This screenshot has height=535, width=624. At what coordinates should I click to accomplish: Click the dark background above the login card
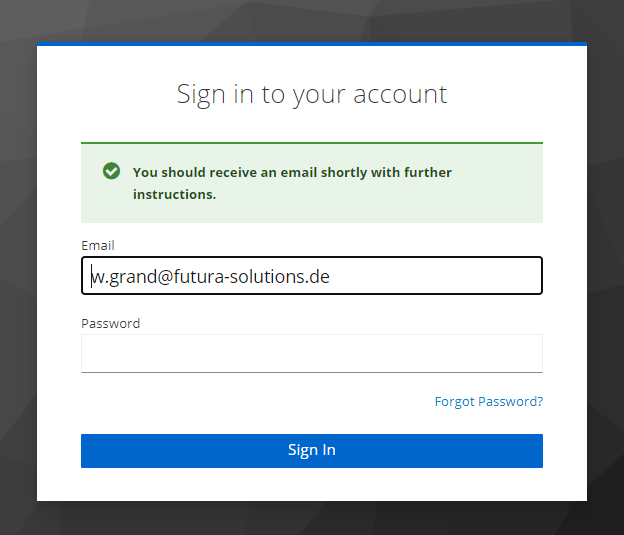[x=311, y=20]
